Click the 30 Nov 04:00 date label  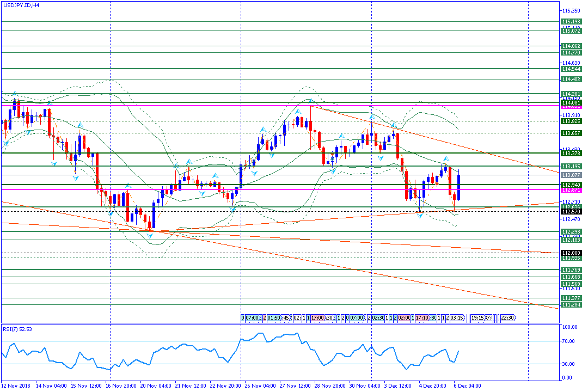coord(365,385)
